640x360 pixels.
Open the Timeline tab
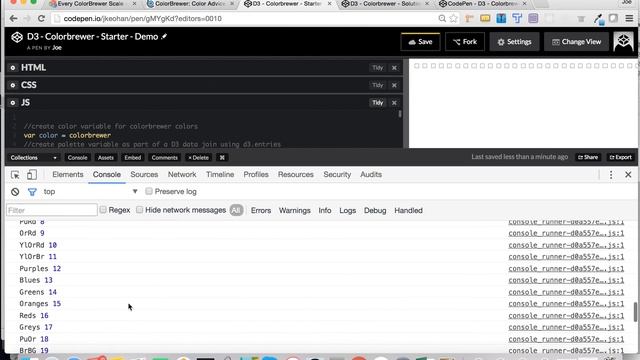(220, 174)
